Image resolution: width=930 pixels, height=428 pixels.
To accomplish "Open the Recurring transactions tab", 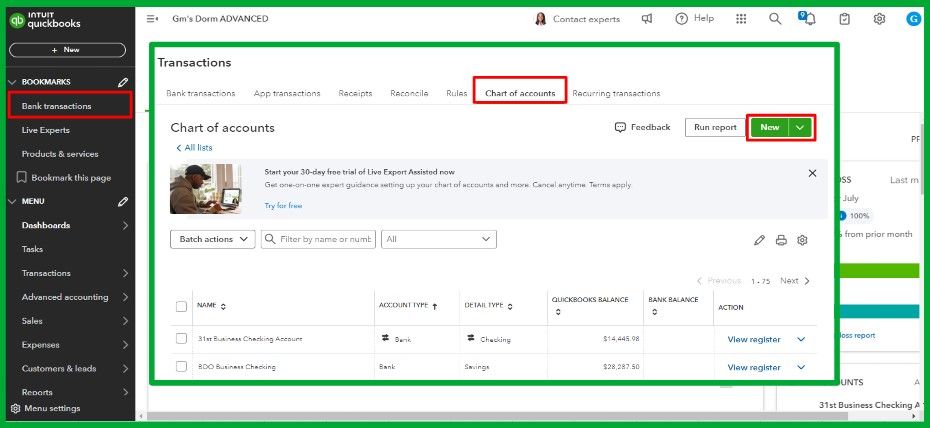I will 616,93.
